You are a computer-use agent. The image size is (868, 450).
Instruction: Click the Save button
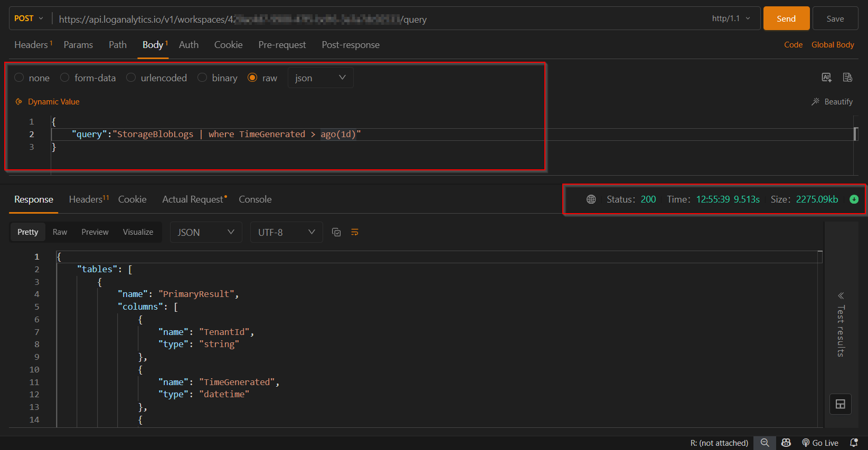point(835,18)
